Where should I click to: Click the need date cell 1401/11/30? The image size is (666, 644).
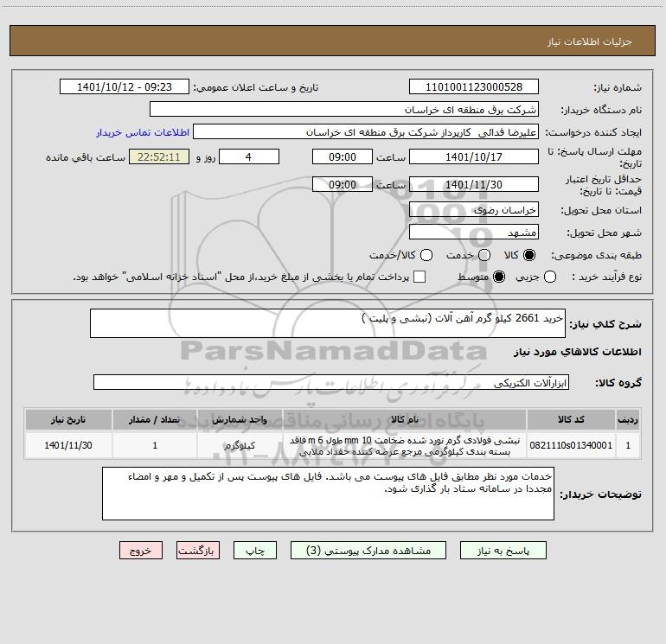tap(68, 445)
